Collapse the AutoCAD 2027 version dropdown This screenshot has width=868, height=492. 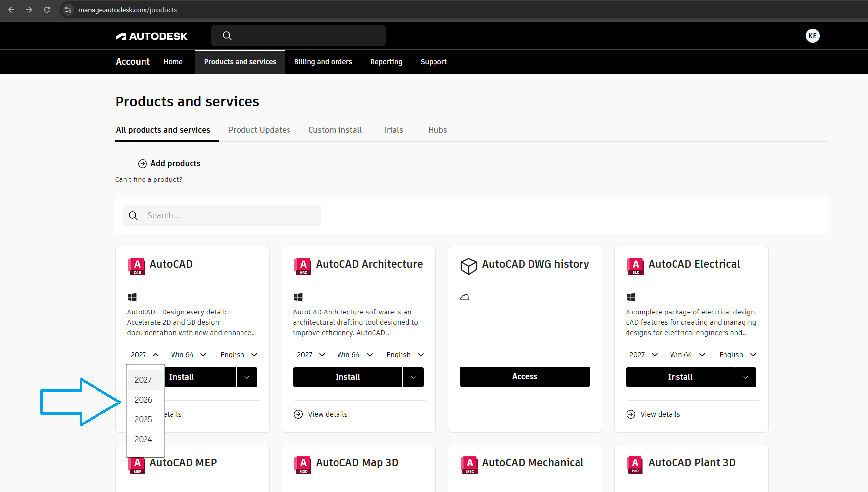(145, 355)
